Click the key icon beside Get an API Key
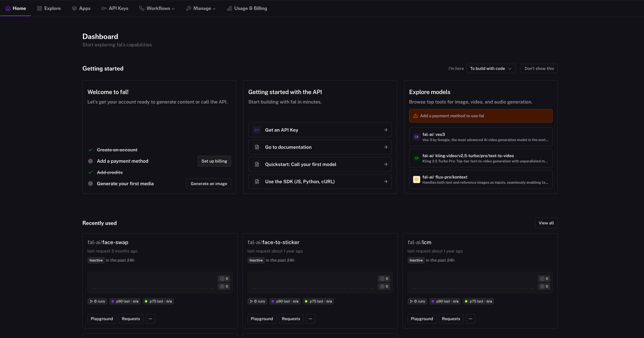This screenshot has width=644, height=338. [x=257, y=130]
